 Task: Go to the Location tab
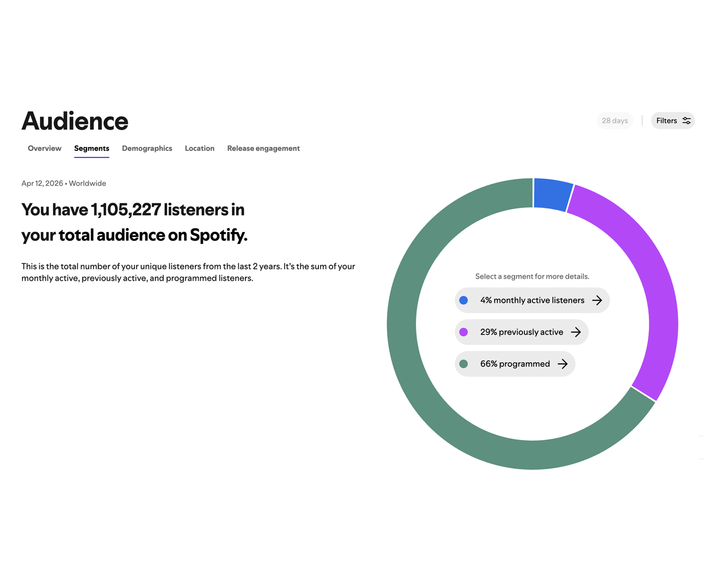200,148
